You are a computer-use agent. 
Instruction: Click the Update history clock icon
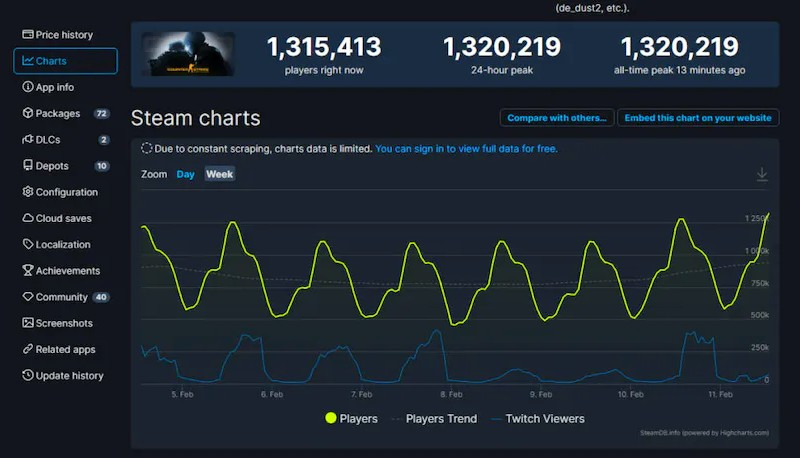[28, 375]
